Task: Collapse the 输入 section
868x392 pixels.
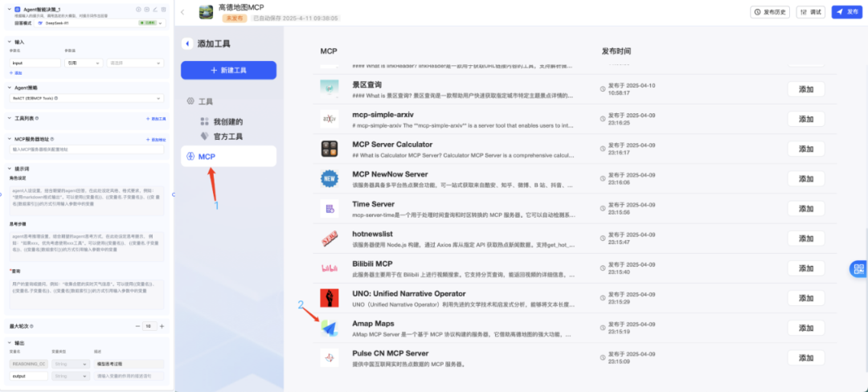Action: tap(10, 42)
